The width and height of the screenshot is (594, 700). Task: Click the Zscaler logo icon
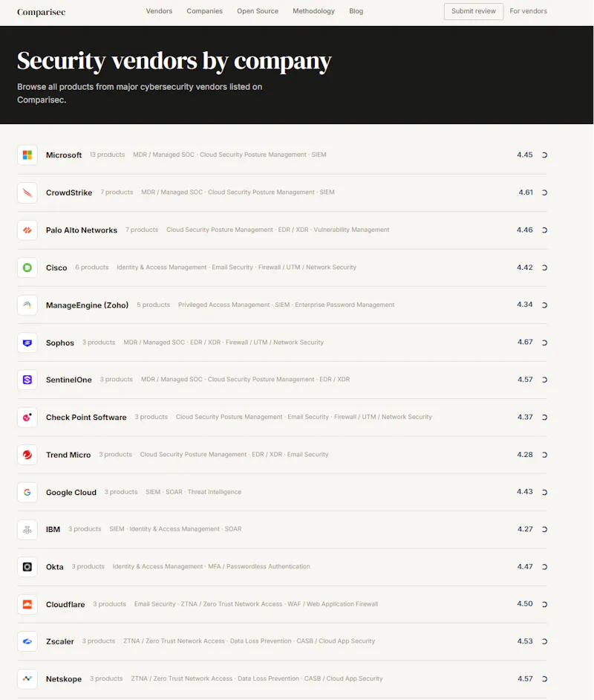click(27, 641)
